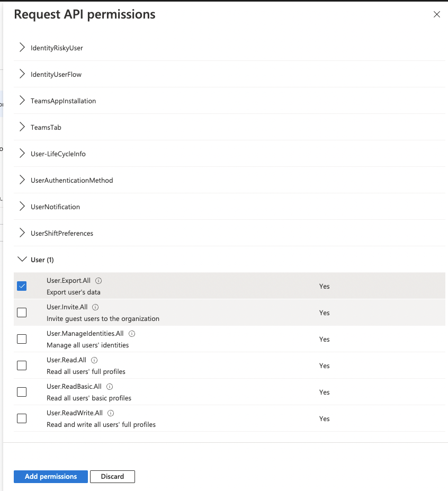448x491 pixels.
Task: Expand the IdentityRiskyUser section
Action: tap(22, 48)
